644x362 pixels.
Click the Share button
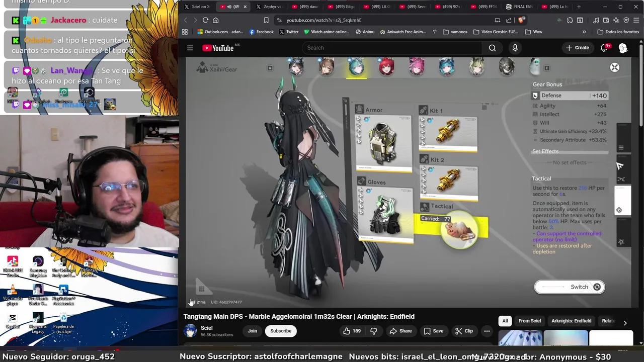[400, 331]
